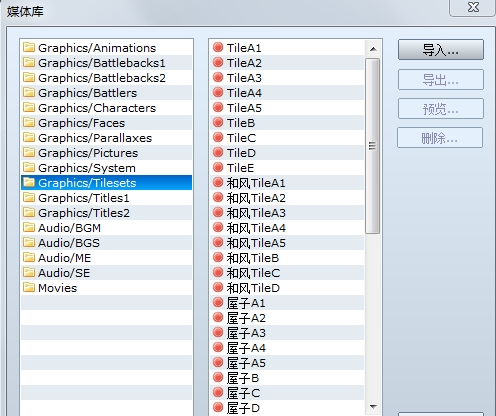Click the 导入... import button
The width and height of the screenshot is (496, 416).
point(441,50)
